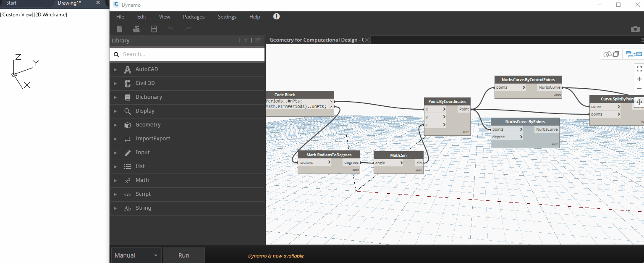Click the Math x² icon in Library
The image size is (644, 263).
[128, 181]
